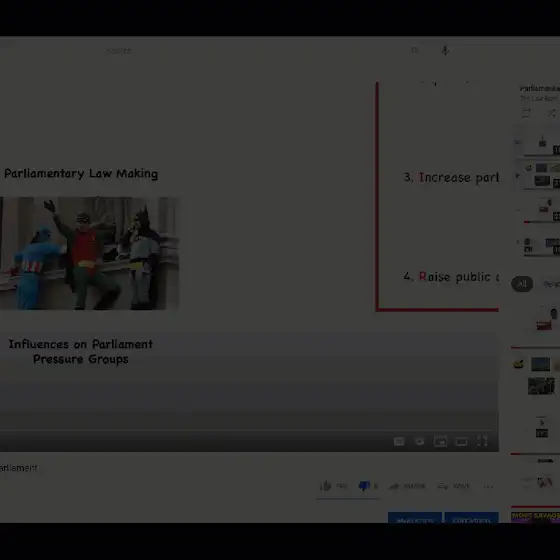
Task: Enter fullscreen from the video player
Action: pos(482,442)
